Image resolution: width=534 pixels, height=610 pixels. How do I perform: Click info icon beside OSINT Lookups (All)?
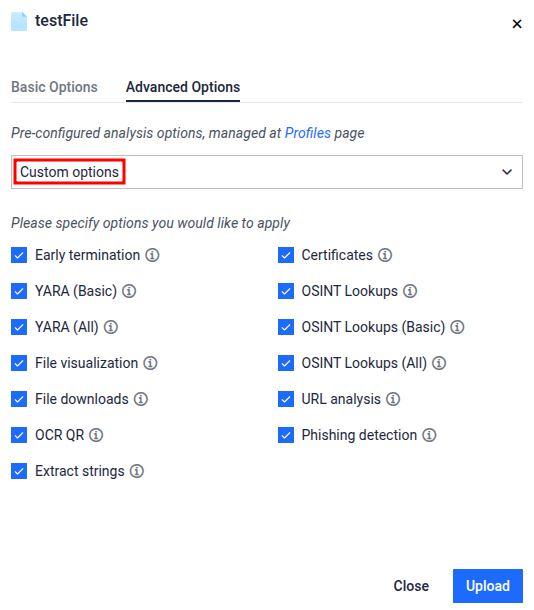[x=439, y=363]
